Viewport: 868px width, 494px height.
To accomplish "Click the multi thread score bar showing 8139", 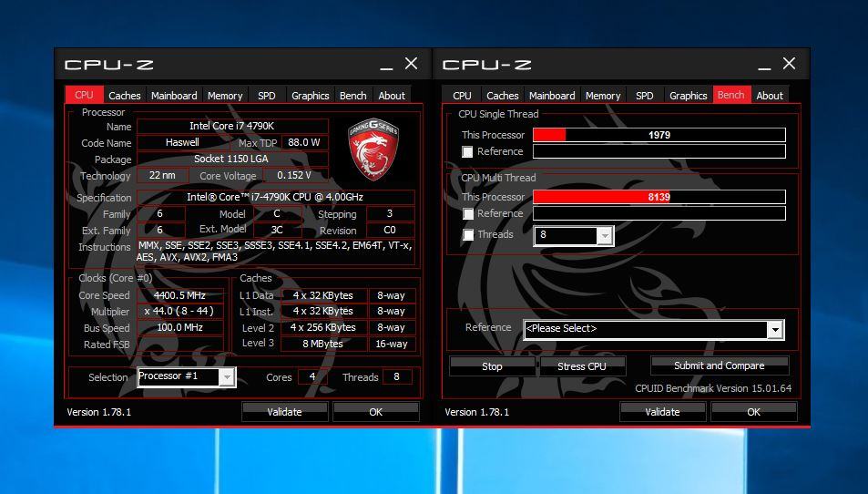I will (659, 197).
